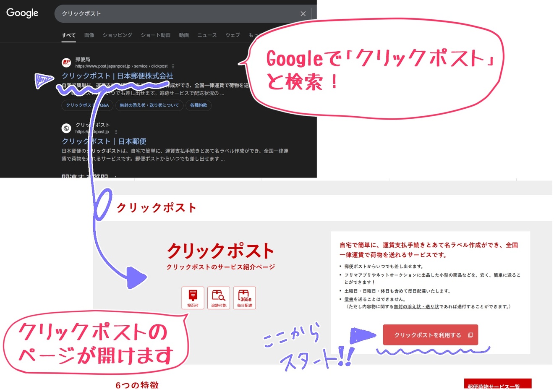Screen dimensions: 554x392
Task: Click the 投函可 mailbox icon
Action: click(193, 298)
